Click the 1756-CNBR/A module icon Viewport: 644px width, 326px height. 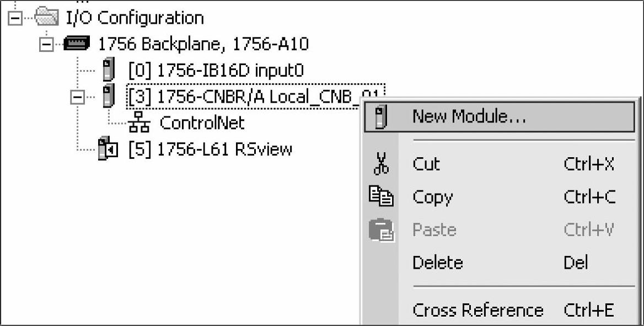click(108, 96)
